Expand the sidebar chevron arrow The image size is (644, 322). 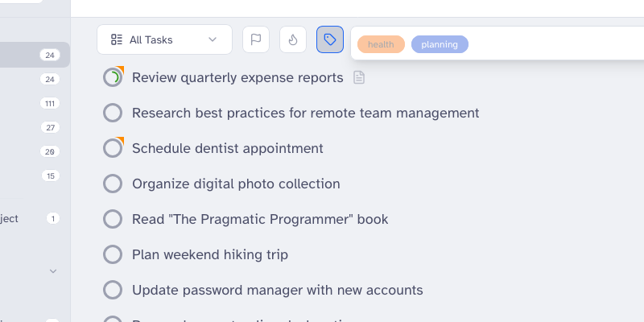click(x=53, y=271)
